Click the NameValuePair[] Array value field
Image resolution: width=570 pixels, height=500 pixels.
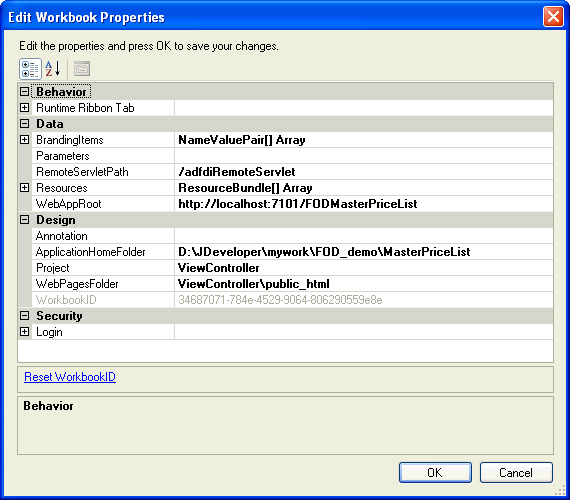[x=364, y=140]
